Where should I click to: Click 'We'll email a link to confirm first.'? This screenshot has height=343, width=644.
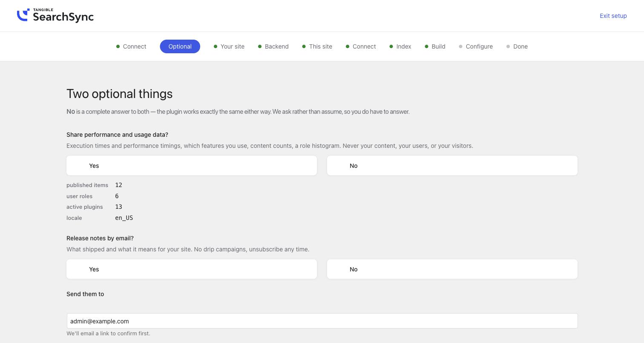coord(108,333)
